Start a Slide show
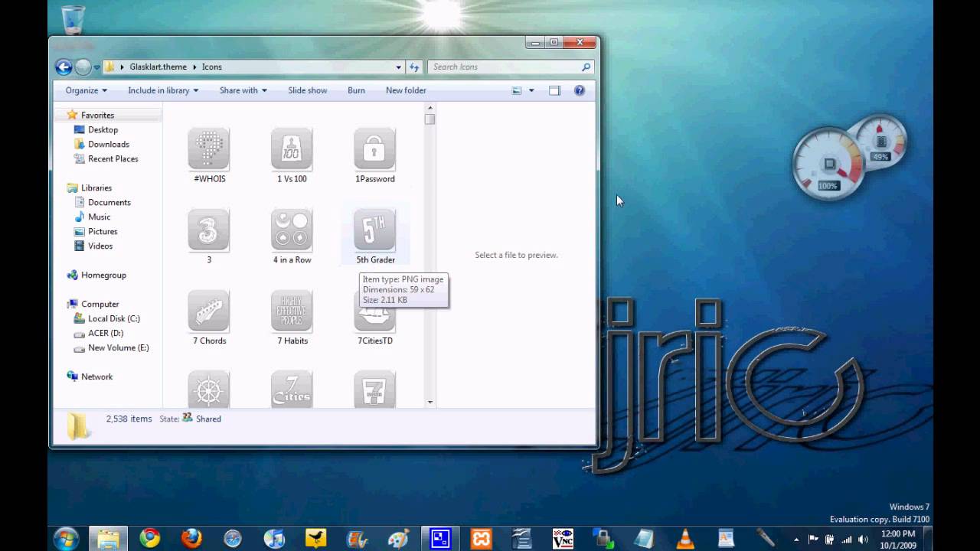Viewport: 980px width, 551px height. pyautogui.click(x=307, y=90)
